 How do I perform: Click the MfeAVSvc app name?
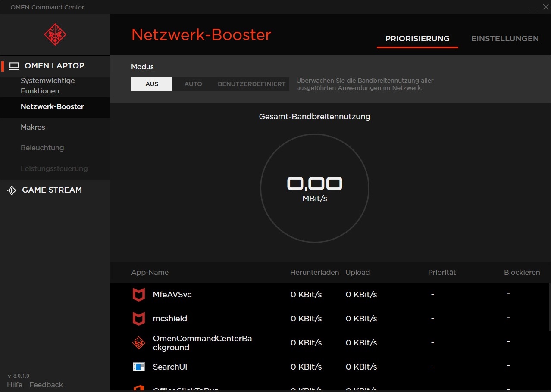pyautogui.click(x=172, y=295)
